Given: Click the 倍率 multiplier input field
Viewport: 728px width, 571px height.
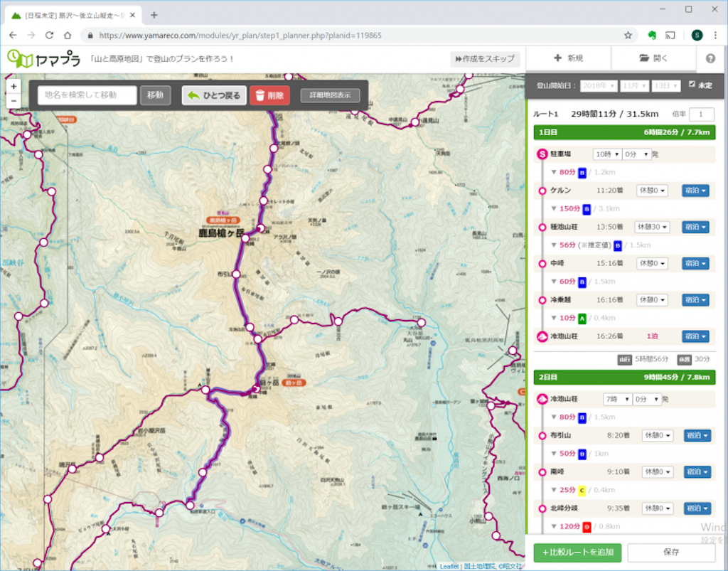Looking at the screenshot, I should coord(702,114).
